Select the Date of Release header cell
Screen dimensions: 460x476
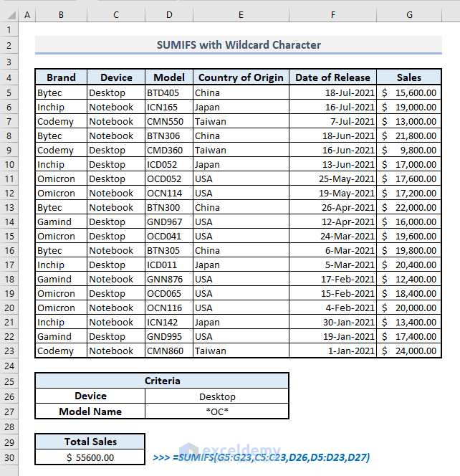pyautogui.click(x=333, y=77)
